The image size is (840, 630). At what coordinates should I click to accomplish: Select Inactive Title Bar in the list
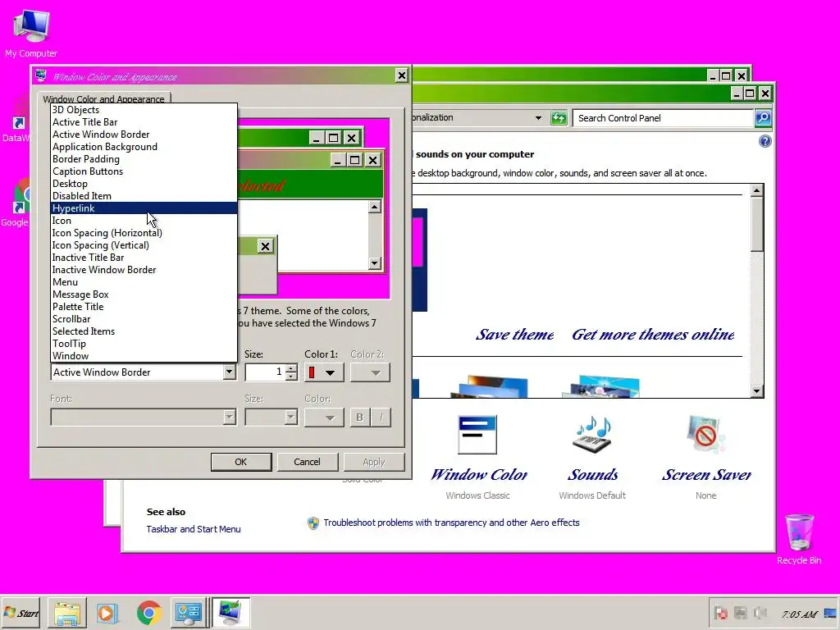click(144, 258)
